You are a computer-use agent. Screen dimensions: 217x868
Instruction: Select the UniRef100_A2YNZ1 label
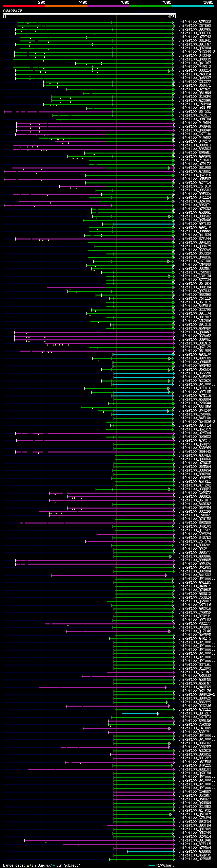(x=195, y=89)
